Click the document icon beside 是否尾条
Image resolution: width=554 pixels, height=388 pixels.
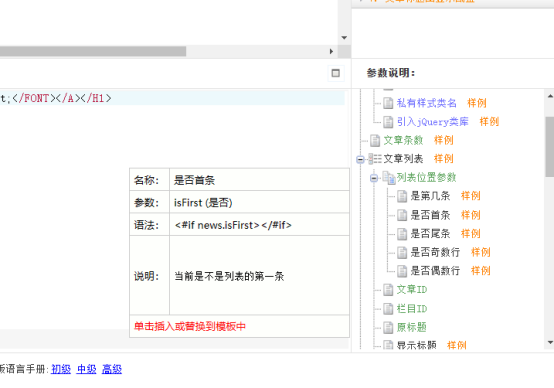(402, 234)
